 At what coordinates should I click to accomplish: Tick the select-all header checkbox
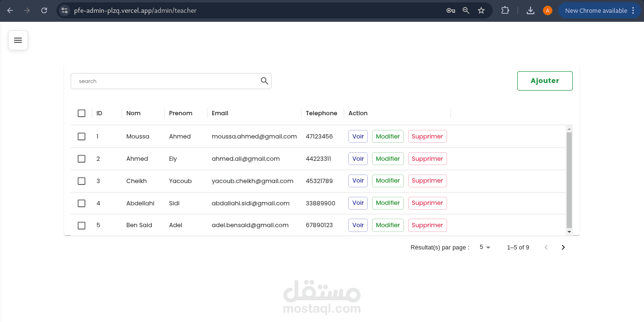[x=82, y=113]
